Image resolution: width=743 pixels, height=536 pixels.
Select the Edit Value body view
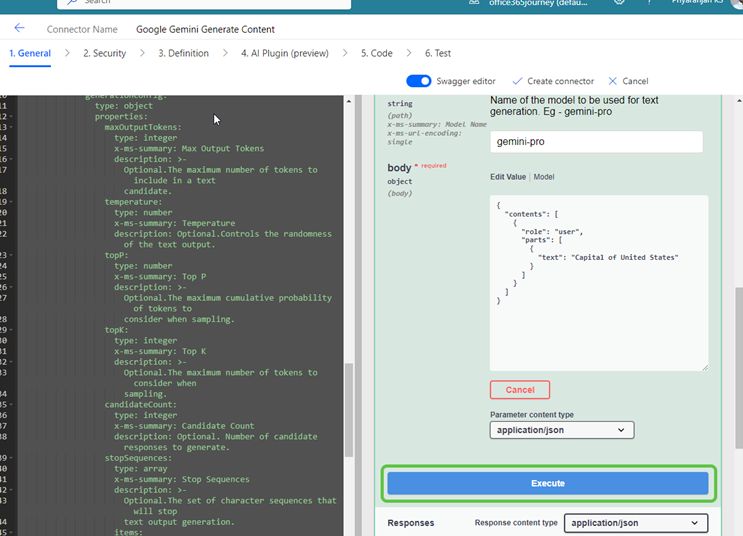pos(507,177)
